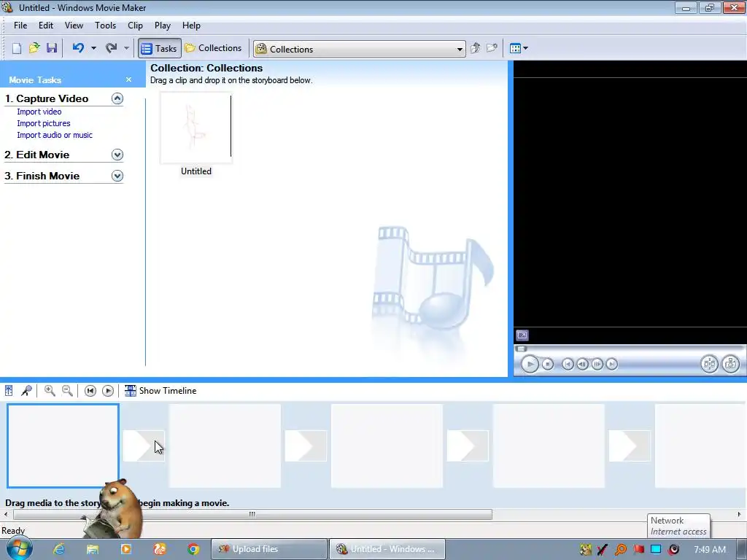Open the Play menu
Viewport: 747px width, 560px height.
click(163, 26)
